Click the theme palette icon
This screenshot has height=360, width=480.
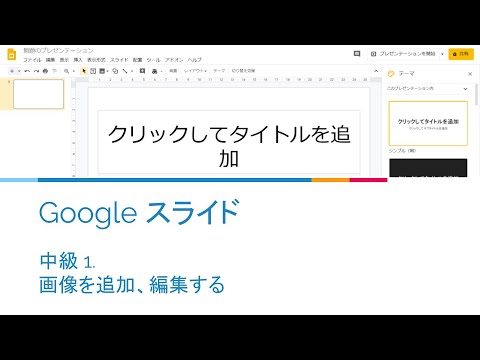(x=391, y=74)
